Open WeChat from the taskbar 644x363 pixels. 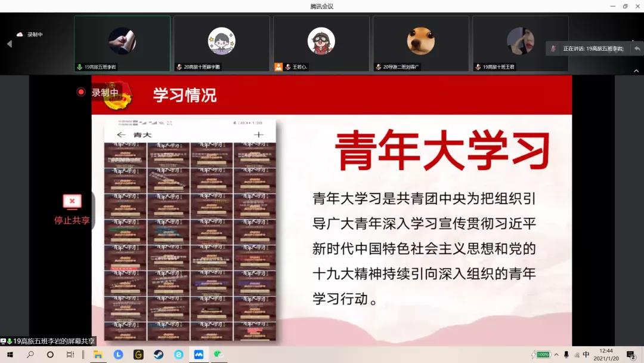219,355
